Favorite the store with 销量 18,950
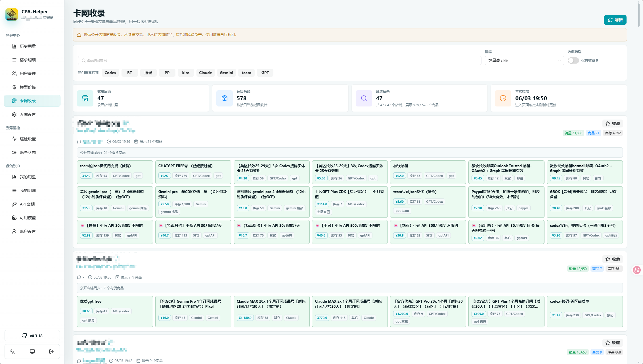Viewport: 643px width, 364px height. coord(613,259)
